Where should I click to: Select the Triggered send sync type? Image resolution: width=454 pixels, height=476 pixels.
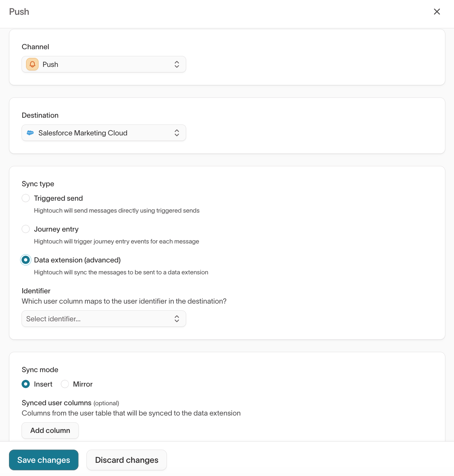(26, 198)
